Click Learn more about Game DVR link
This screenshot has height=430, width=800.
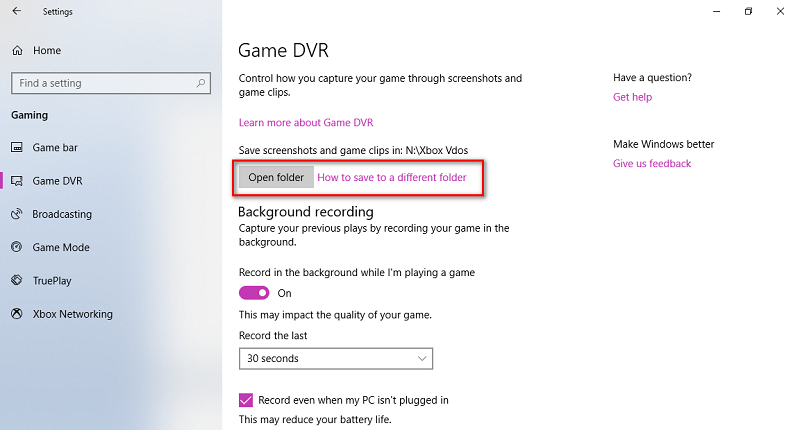click(306, 122)
